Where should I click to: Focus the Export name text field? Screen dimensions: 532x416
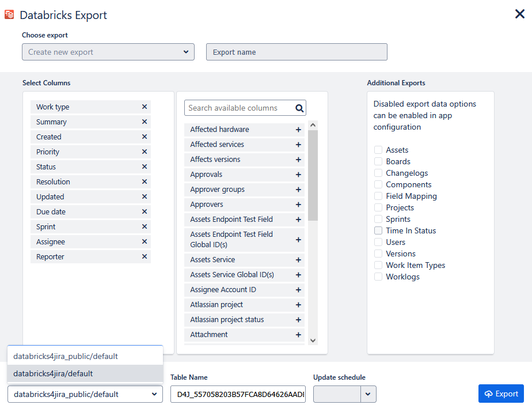pyautogui.click(x=297, y=52)
